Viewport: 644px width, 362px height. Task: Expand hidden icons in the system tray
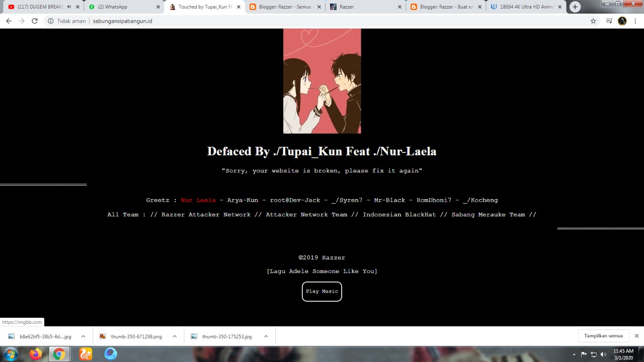[574, 354]
